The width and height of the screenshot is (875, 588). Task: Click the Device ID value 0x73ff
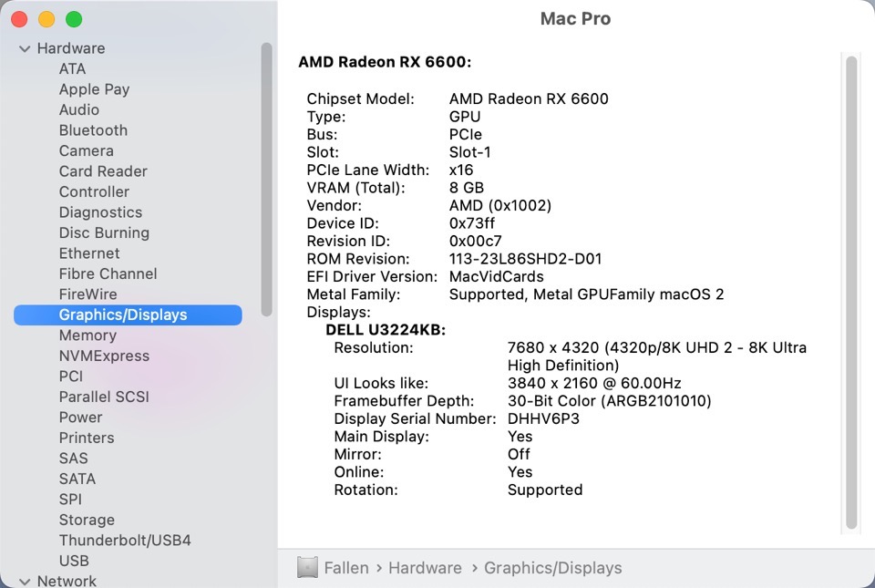(x=472, y=223)
